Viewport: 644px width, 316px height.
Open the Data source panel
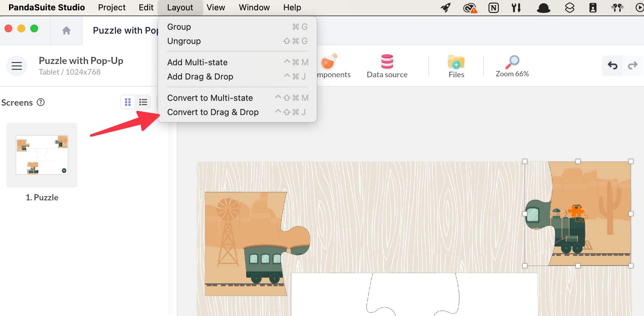tap(387, 66)
